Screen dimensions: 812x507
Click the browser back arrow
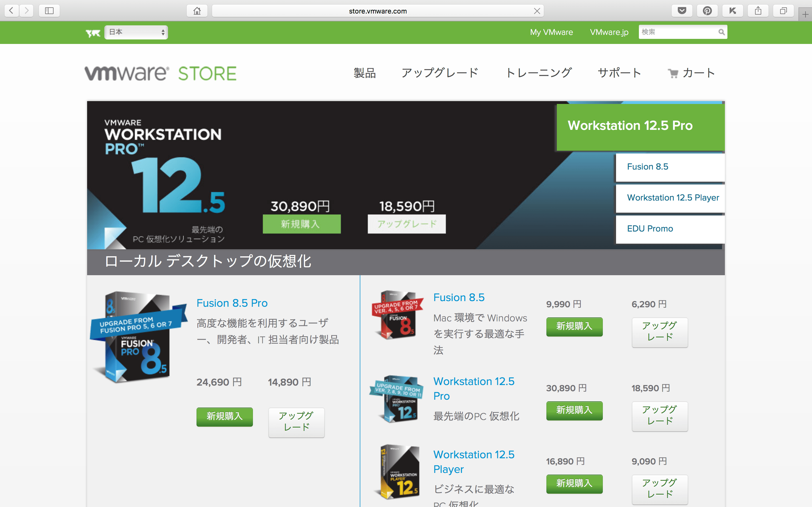(11, 10)
